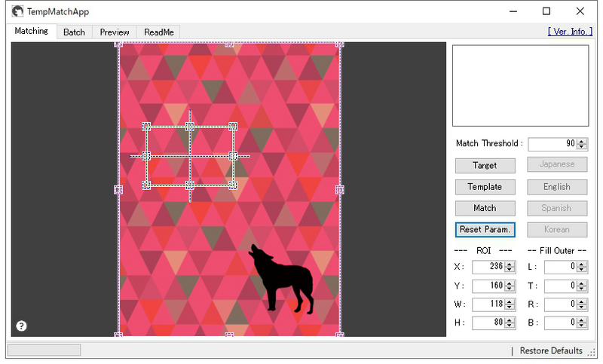Click the ROI top-left corner handle
Image resolution: width=603 pixels, height=364 pixels.
pyautogui.click(x=146, y=127)
